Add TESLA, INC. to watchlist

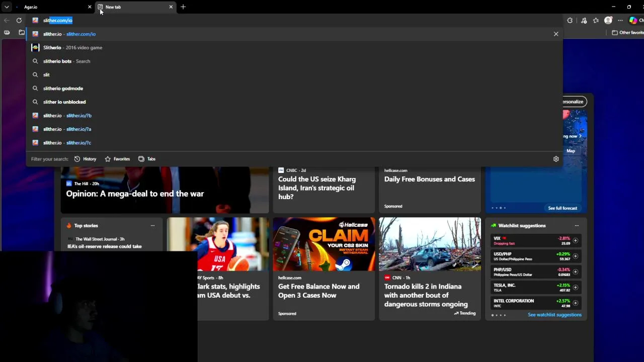point(576,287)
